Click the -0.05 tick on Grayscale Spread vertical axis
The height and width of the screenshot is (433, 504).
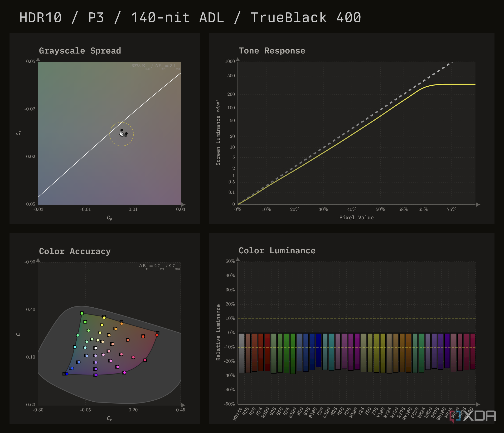pyautogui.click(x=30, y=61)
